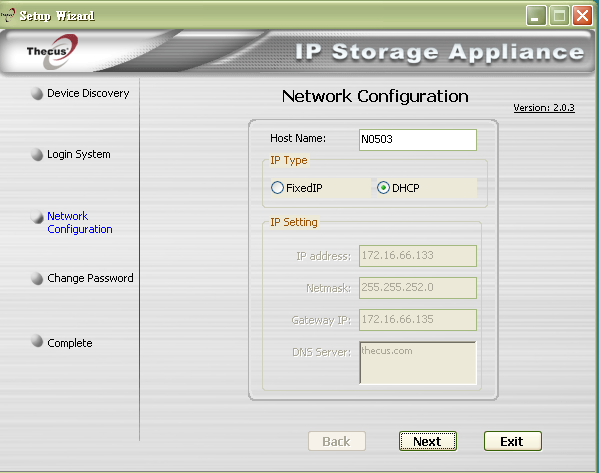Click the Host Name input field
Screen dimensions: 599x473
tap(418, 140)
